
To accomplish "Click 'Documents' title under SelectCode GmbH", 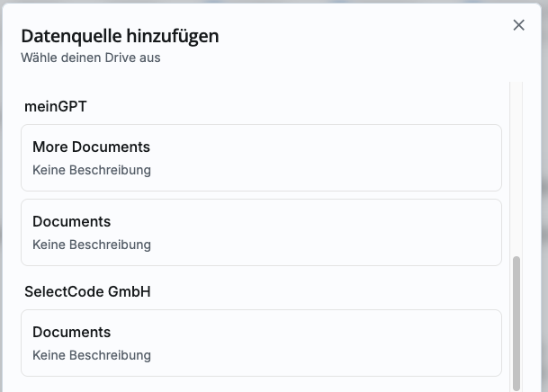I will click(71, 332).
